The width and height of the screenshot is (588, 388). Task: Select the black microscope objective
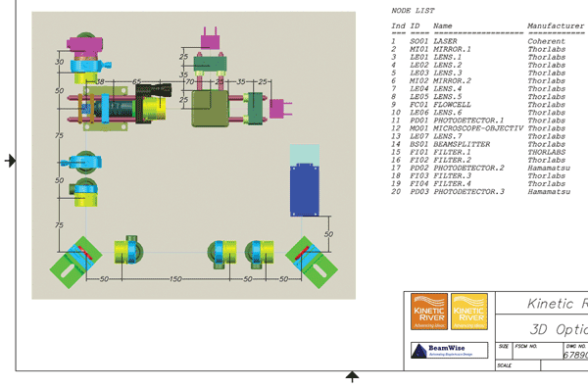coord(154,90)
